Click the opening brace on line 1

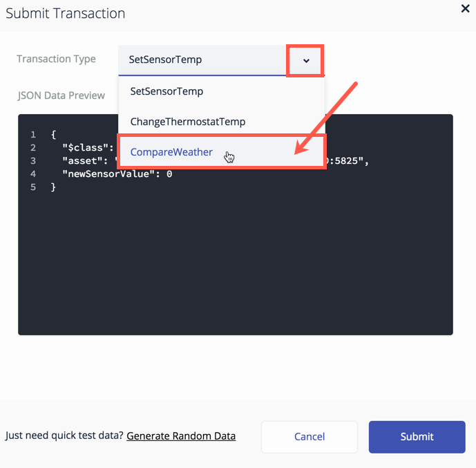[x=53, y=135]
